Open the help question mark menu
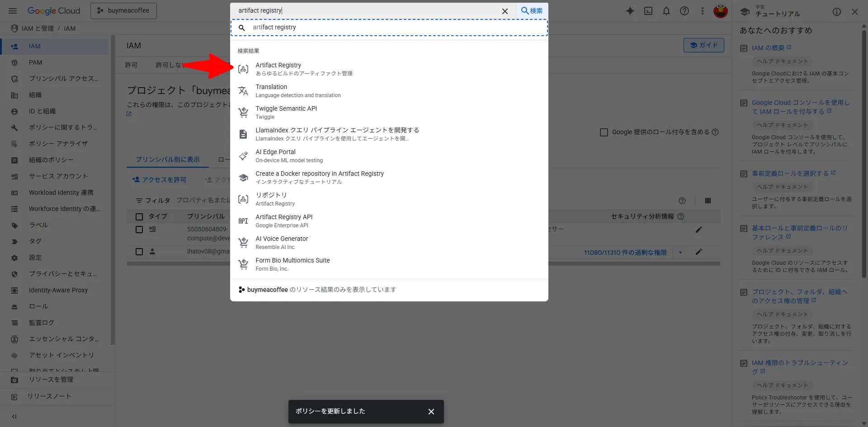The image size is (868, 427). 684,11
